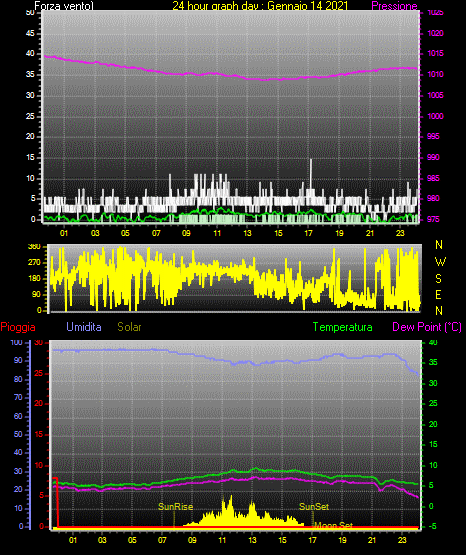Image resolution: width=466 pixels, height=555 pixels.
Task: Click '45' on the wind speed axis
Action: click(x=30, y=34)
